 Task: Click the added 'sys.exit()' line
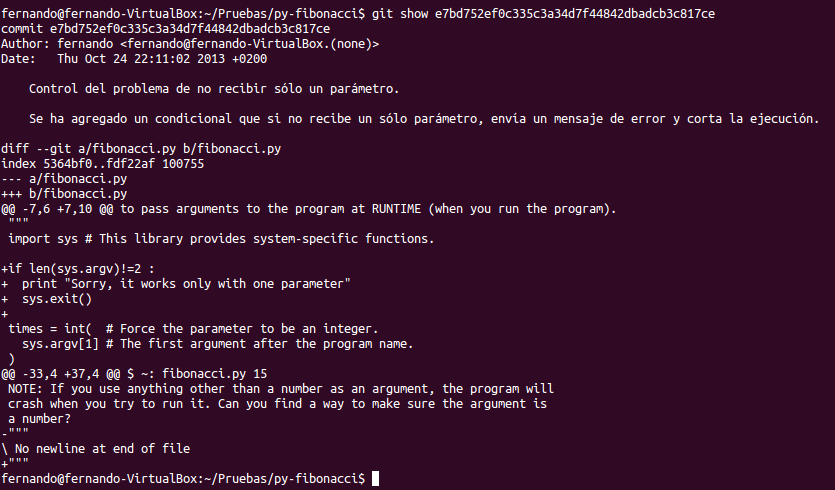[47, 298]
